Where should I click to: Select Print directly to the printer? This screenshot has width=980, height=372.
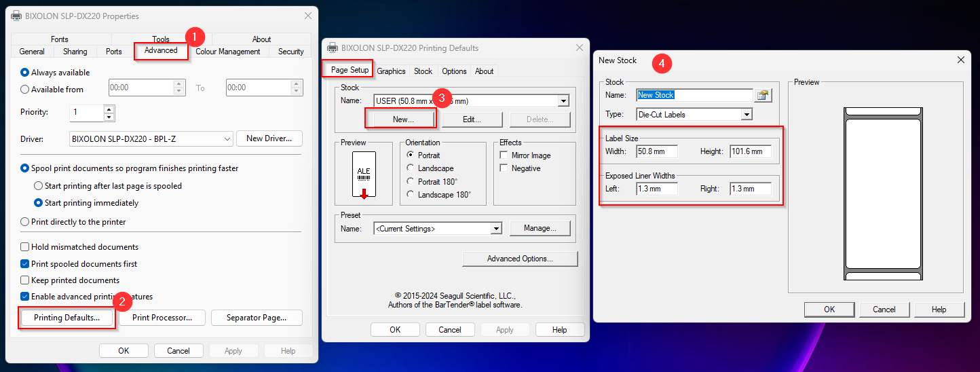coord(25,221)
